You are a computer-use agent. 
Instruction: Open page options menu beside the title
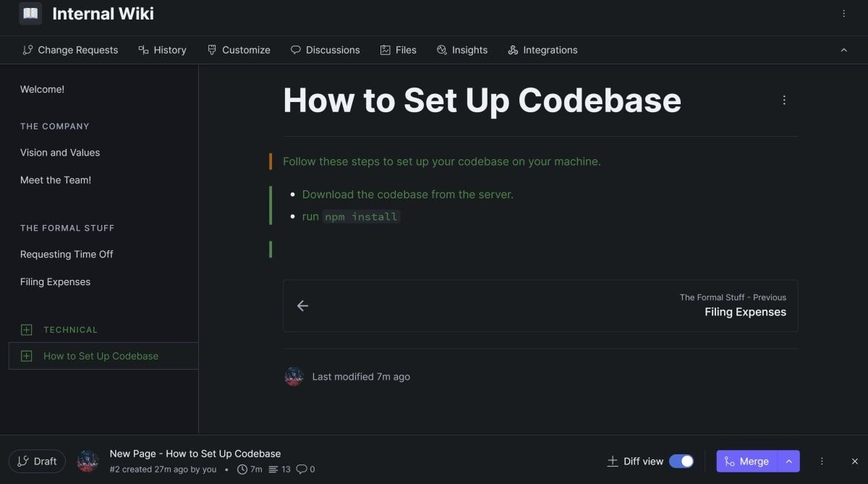pos(784,101)
